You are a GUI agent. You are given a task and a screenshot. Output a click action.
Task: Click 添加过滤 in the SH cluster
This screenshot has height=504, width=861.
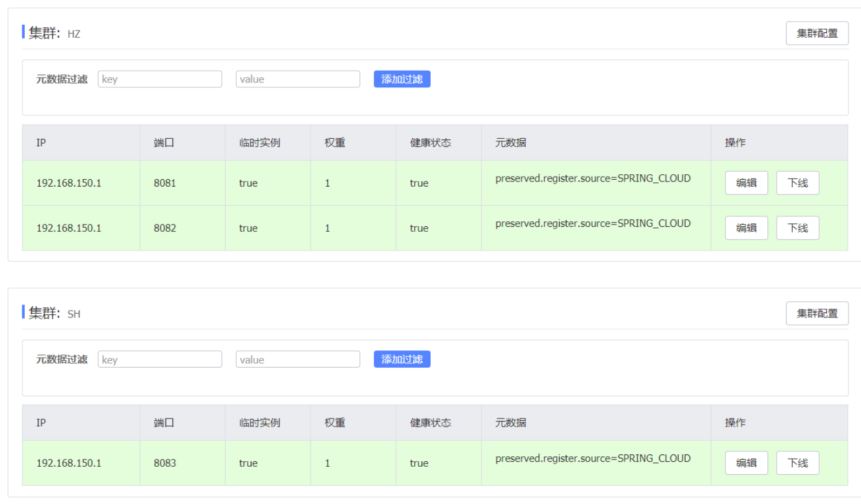point(402,360)
